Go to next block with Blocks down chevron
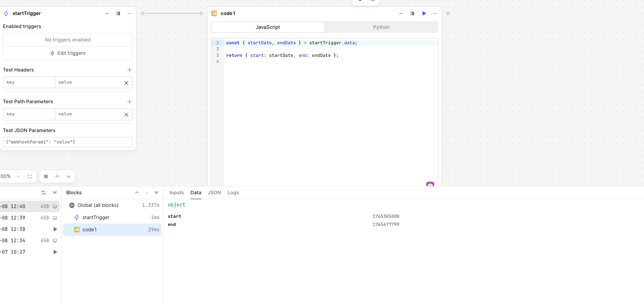644x304 pixels. coord(147,193)
